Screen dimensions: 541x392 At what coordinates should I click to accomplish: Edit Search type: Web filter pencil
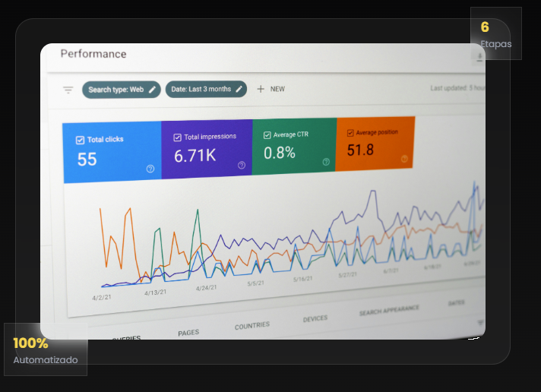click(152, 90)
